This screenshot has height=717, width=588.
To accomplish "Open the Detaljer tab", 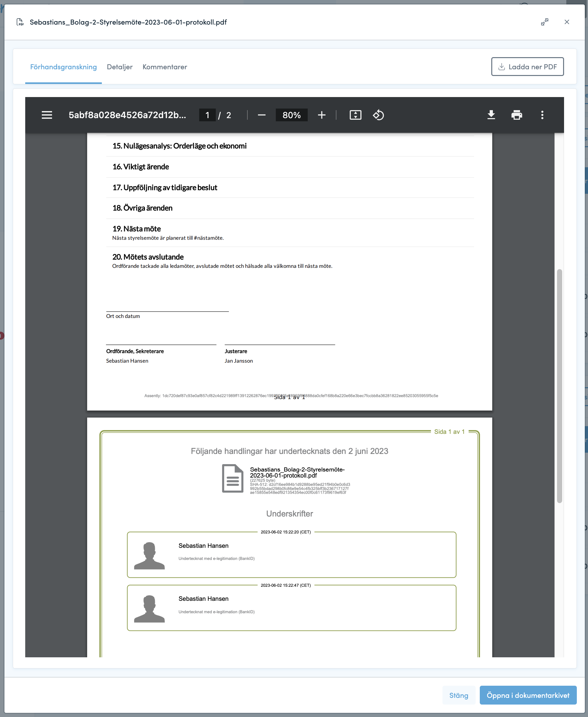I will [120, 67].
